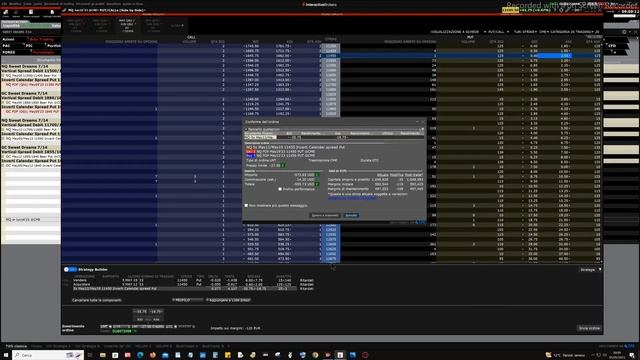Click the PUT column header
640x360 pixels.
[470, 37]
